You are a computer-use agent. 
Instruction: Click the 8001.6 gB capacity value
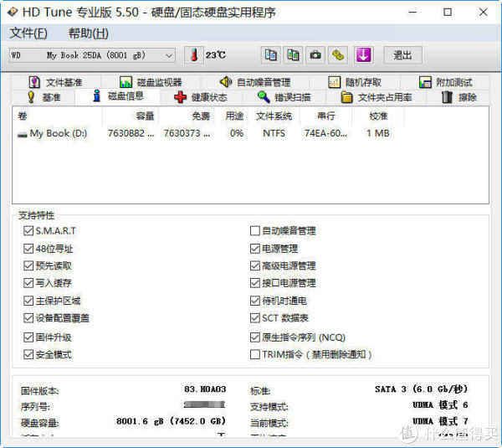(x=171, y=421)
